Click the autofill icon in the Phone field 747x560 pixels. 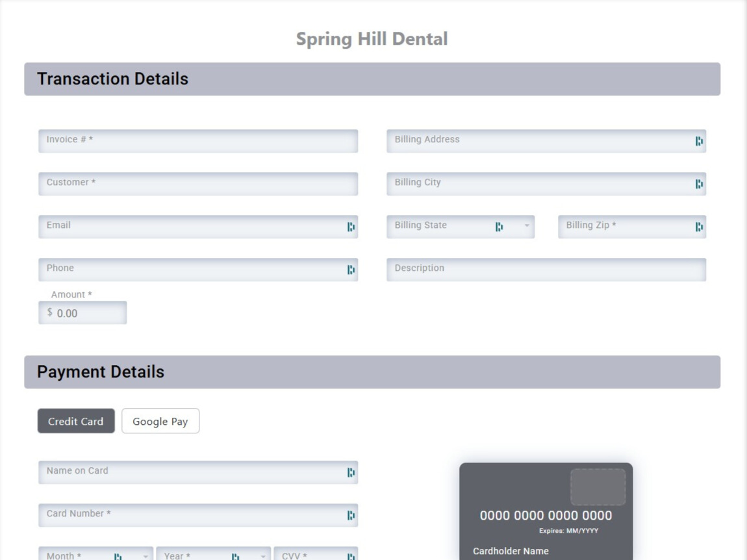point(351,269)
